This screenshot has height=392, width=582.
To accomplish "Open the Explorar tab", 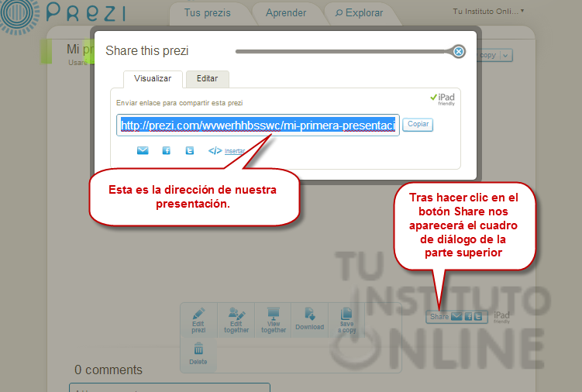I will tap(359, 13).
